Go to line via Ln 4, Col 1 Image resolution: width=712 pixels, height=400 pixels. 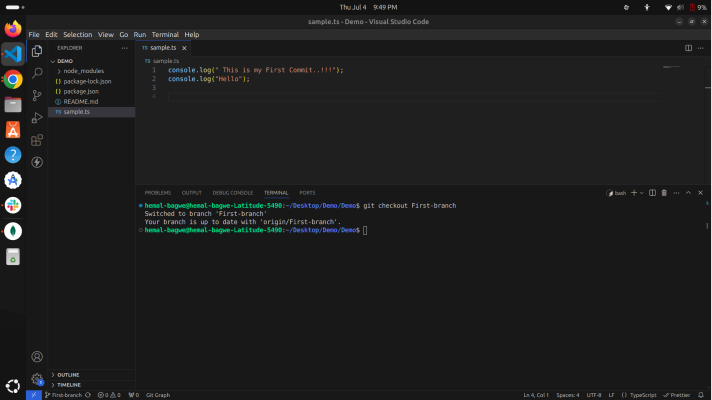(536, 395)
